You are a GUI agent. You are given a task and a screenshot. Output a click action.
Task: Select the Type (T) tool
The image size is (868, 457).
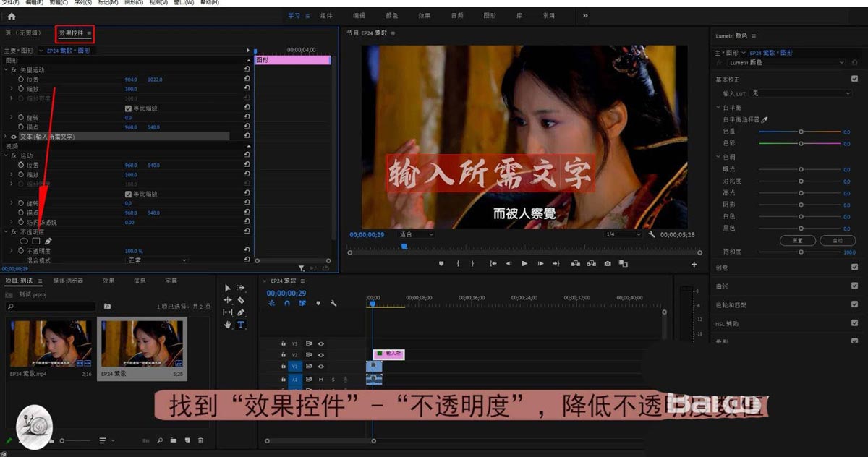click(x=241, y=325)
